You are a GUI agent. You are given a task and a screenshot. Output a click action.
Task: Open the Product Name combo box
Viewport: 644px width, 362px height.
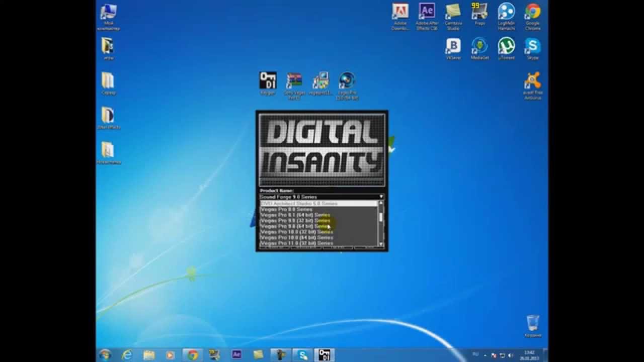point(322,197)
